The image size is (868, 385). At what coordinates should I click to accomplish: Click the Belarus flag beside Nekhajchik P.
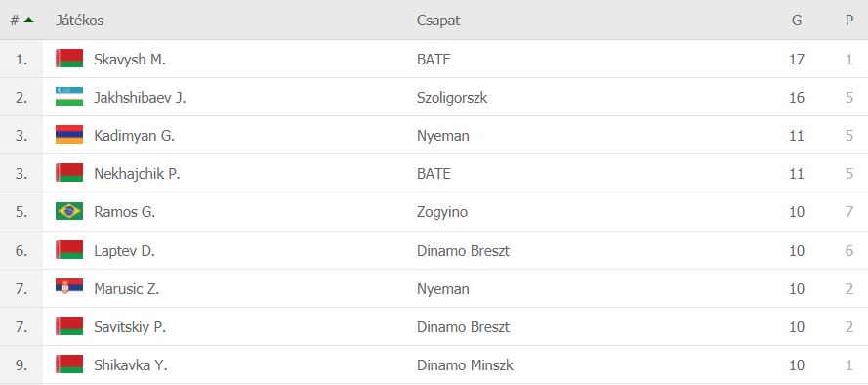[69, 173]
